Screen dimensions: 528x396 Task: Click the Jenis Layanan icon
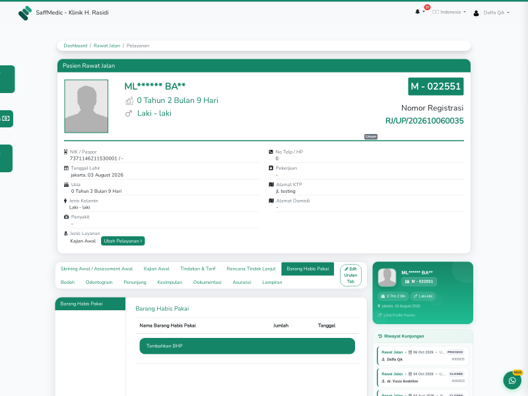[x=66, y=233]
